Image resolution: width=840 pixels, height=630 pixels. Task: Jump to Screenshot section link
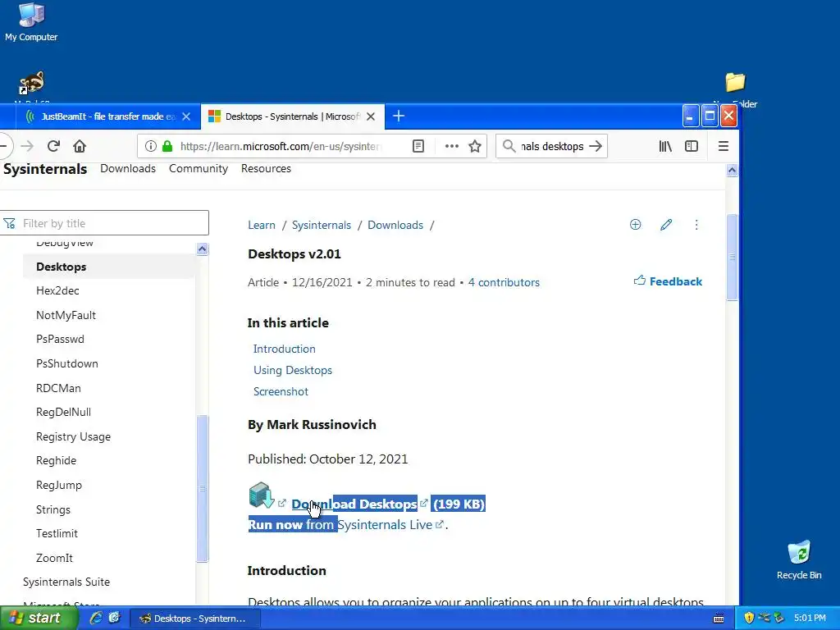pos(281,391)
